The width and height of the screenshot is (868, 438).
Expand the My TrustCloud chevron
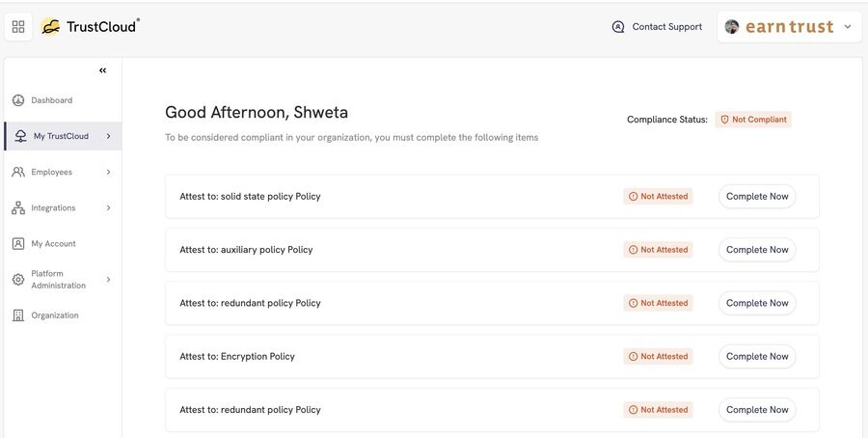108,136
